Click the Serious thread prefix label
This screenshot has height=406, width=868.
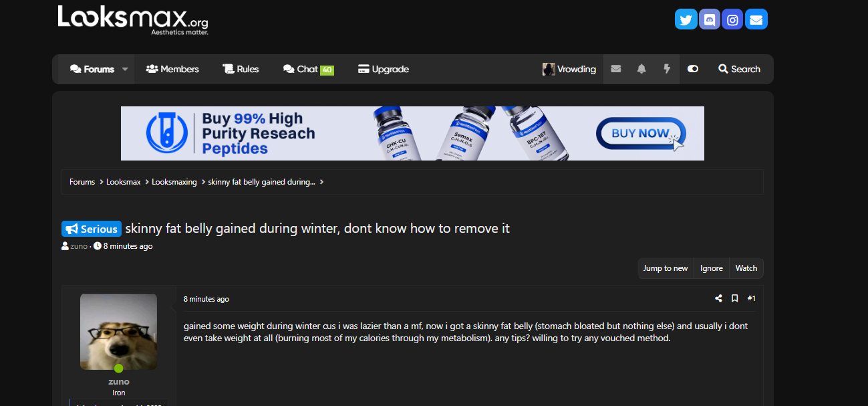pyautogui.click(x=92, y=229)
